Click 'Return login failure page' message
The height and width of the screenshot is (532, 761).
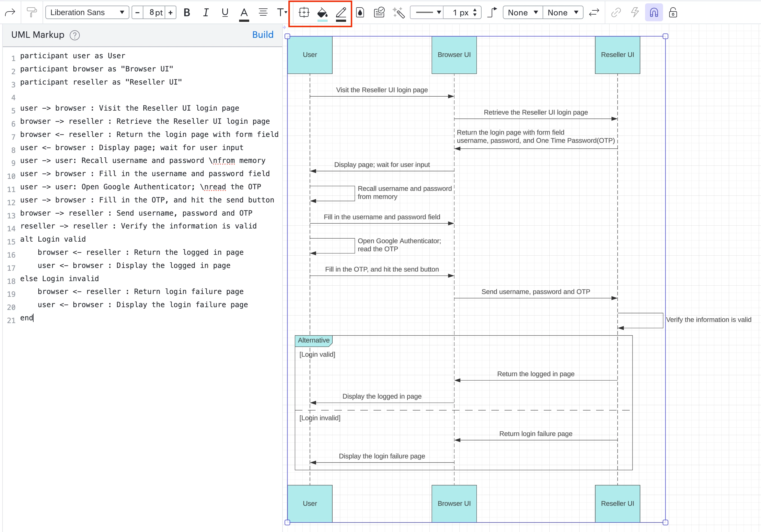(x=536, y=434)
